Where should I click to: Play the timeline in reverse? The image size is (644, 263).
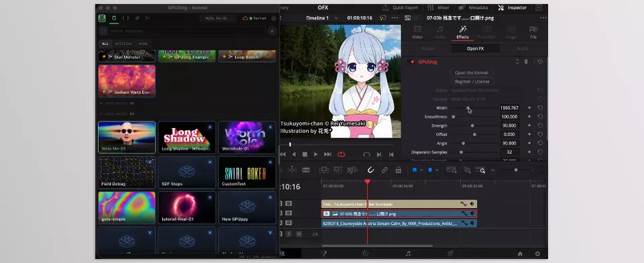point(294,154)
